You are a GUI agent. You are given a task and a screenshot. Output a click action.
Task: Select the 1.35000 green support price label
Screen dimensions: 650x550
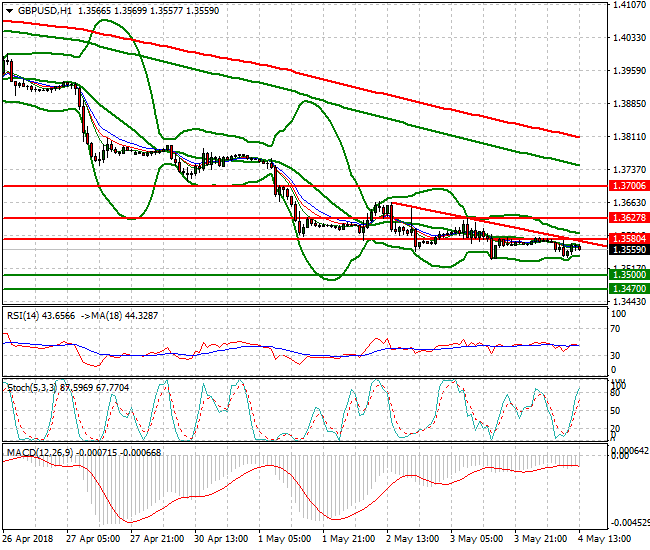(x=628, y=273)
